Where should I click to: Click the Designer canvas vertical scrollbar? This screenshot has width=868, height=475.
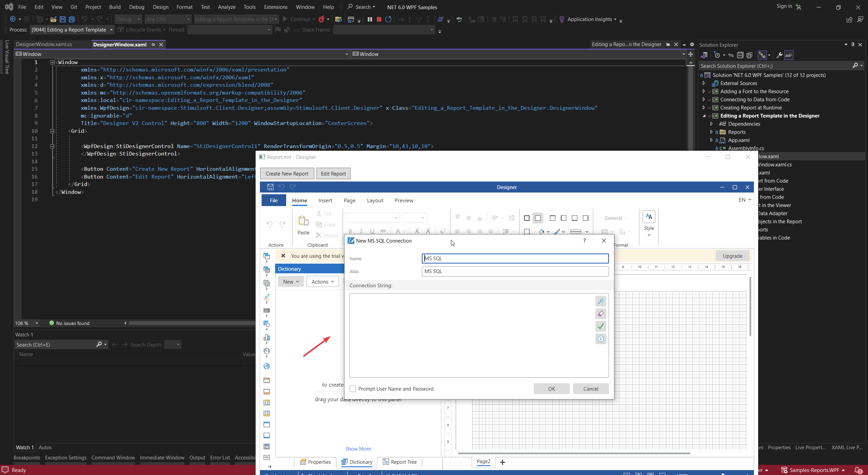tap(750, 307)
